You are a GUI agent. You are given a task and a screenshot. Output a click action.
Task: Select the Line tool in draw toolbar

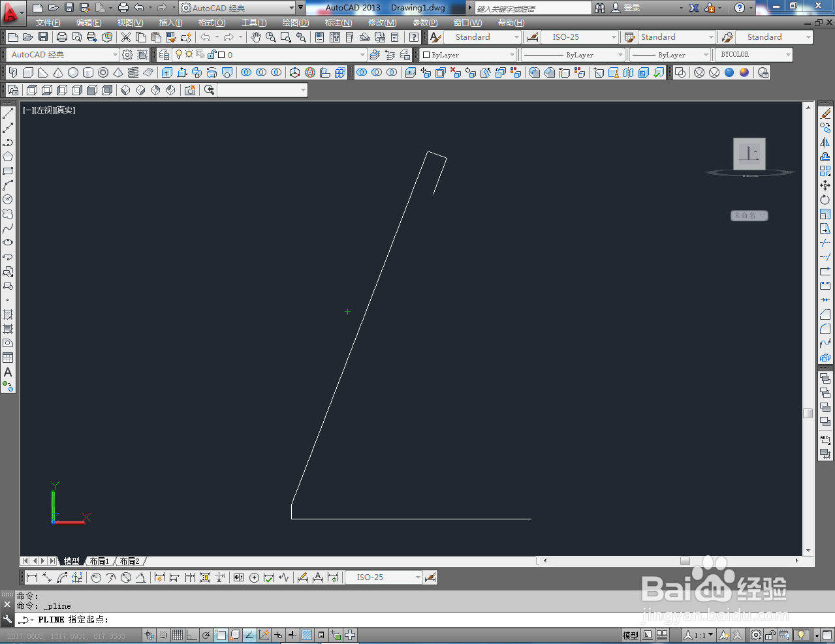click(x=8, y=114)
